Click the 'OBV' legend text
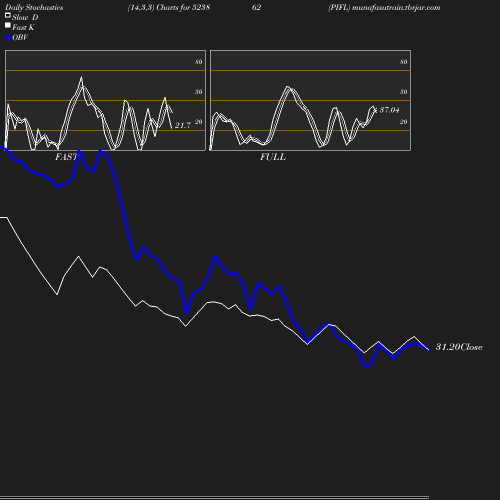 pyautogui.click(x=20, y=37)
